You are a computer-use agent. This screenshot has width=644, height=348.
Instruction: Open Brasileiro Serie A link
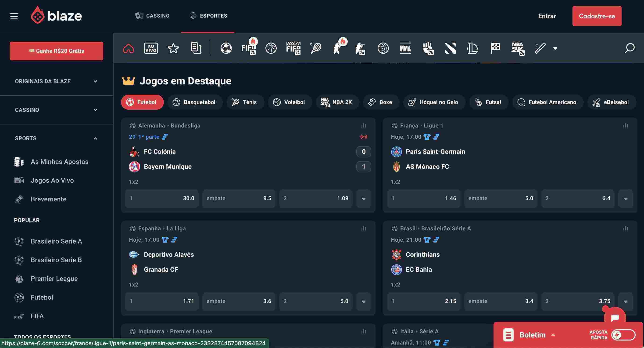pos(48,241)
